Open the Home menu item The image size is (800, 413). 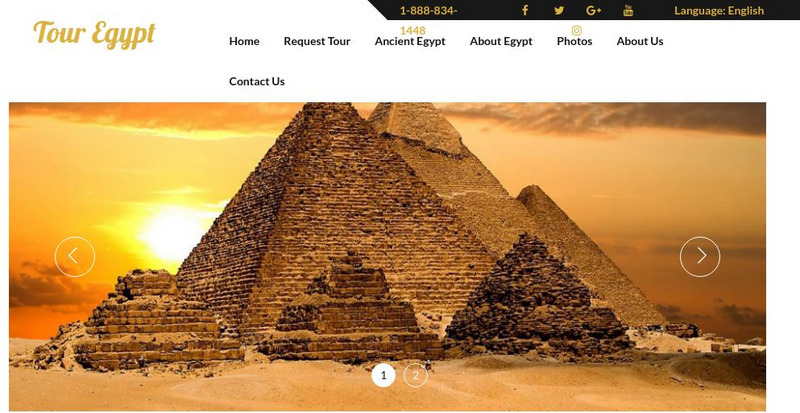coord(244,41)
